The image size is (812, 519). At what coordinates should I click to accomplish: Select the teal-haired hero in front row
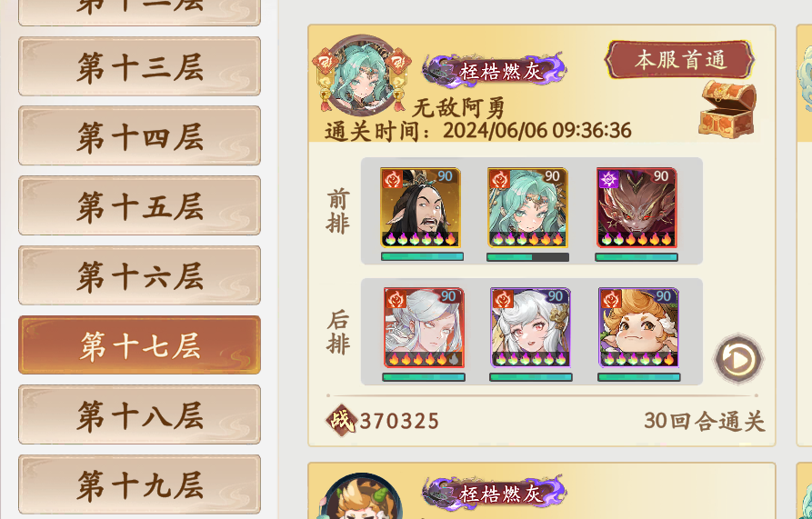pyautogui.click(x=527, y=207)
